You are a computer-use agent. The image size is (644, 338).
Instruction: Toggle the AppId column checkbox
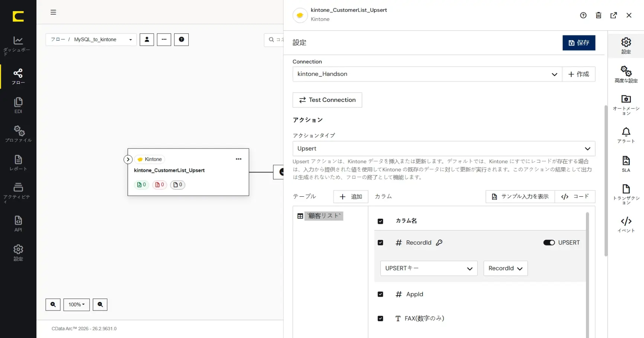pyautogui.click(x=380, y=294)
